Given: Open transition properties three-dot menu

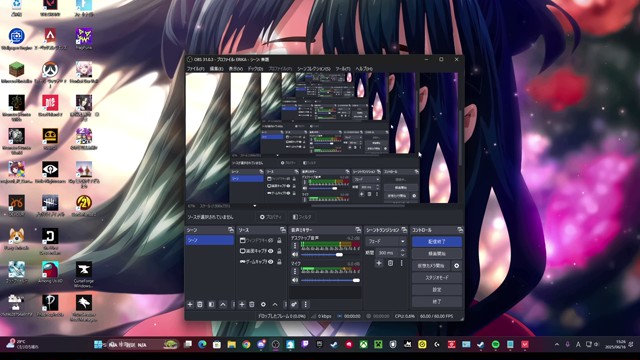Looking at the screenshot, I should tap(402, 263).
